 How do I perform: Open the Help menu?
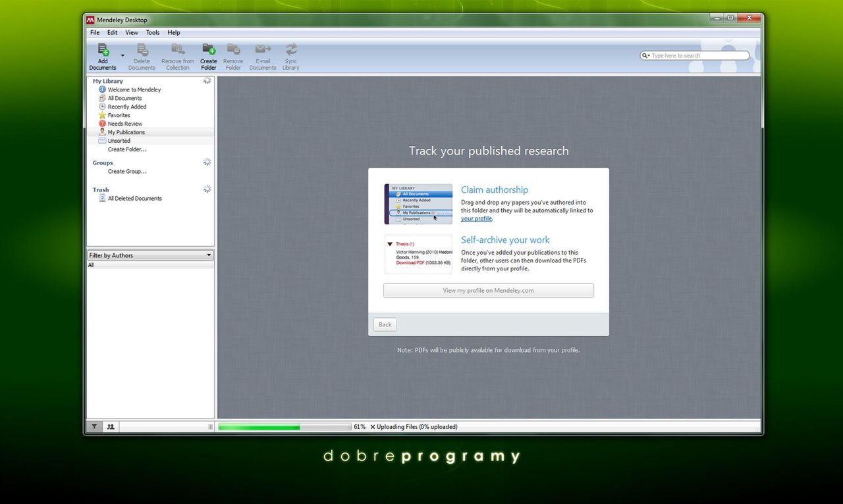174,32
